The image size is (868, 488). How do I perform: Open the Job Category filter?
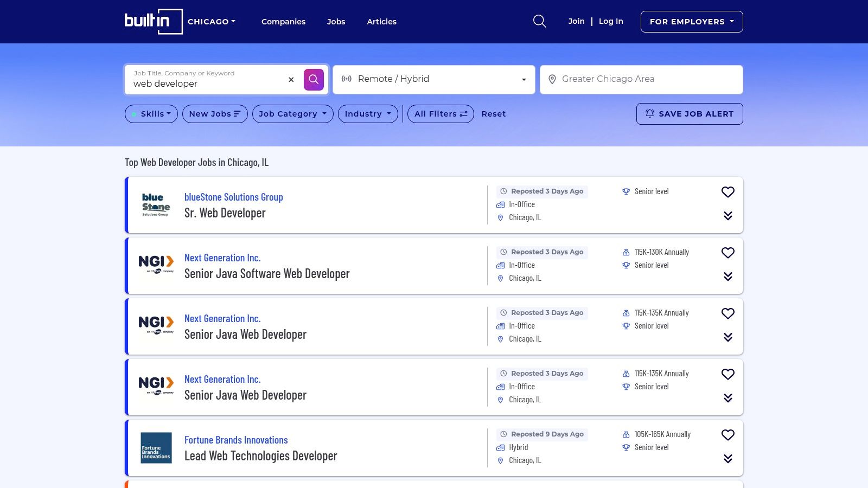point(293,114)
